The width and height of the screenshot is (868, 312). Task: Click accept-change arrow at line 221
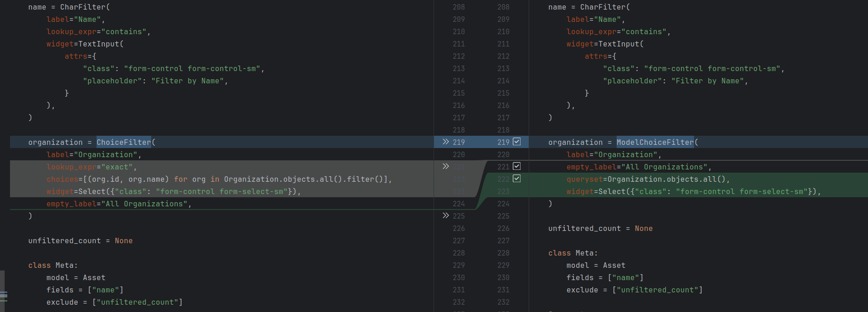coord(445,167)
